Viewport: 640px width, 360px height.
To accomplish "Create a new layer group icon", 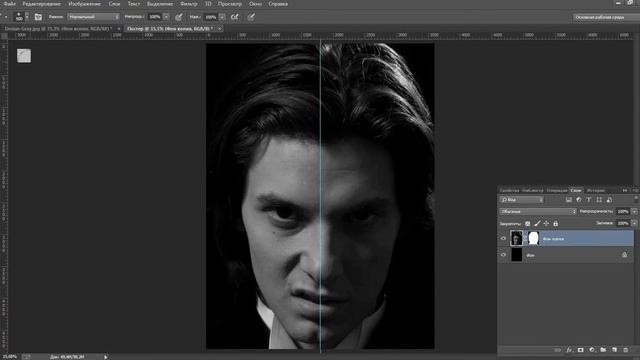I will coord(603,350).
